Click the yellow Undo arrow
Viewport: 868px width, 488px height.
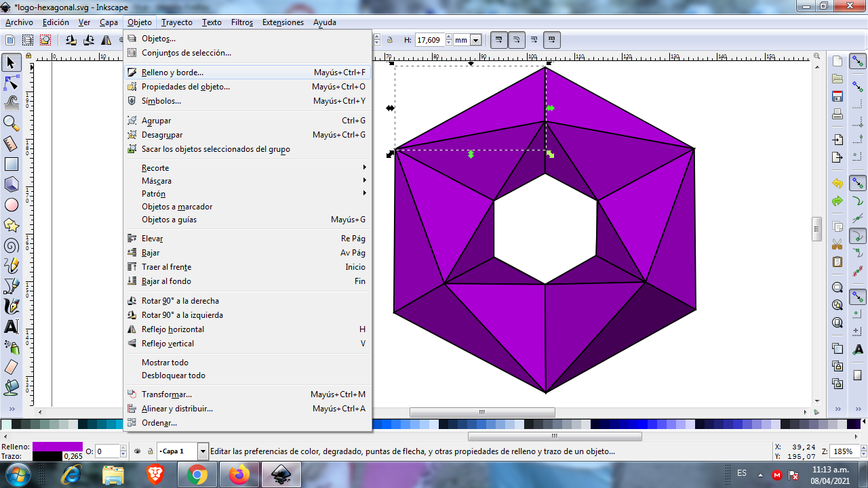click(x=837, y=184)
